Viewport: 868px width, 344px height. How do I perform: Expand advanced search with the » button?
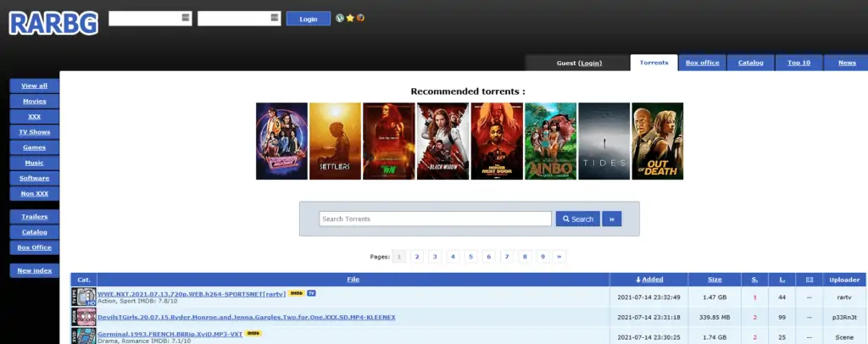612,219
